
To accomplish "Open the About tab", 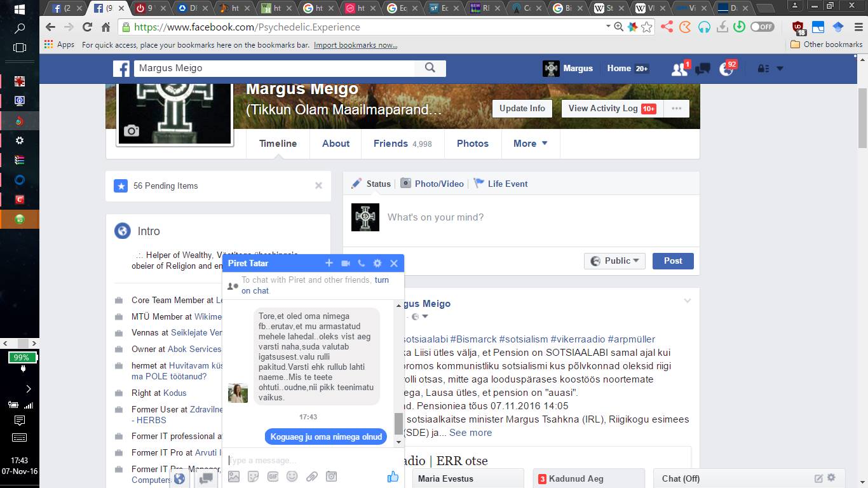I will tap(336, 144).
